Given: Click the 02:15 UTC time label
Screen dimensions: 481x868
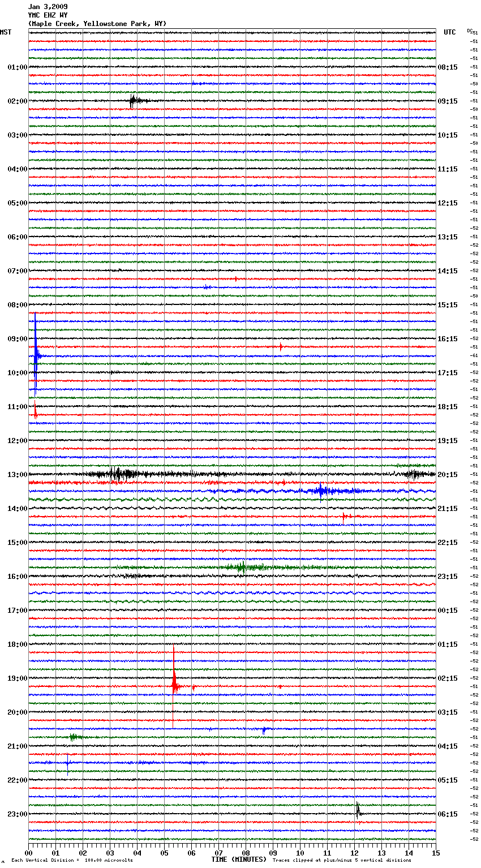Looking at the screenshot, I should (448, 678).
